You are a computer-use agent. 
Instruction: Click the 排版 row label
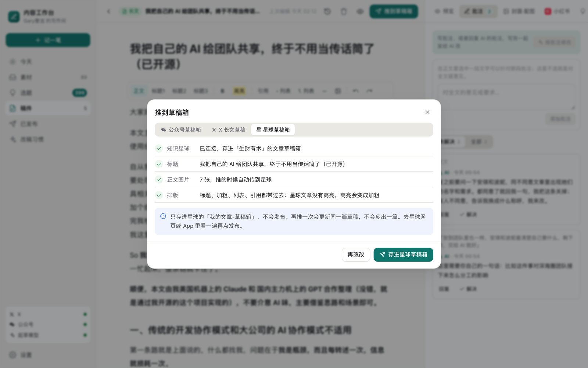point(173,195)
